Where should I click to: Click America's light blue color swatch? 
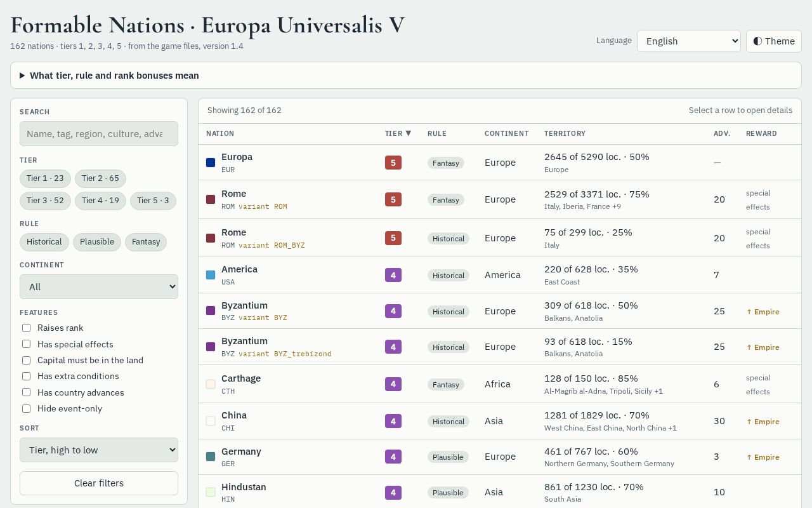[x=211, y=275]
